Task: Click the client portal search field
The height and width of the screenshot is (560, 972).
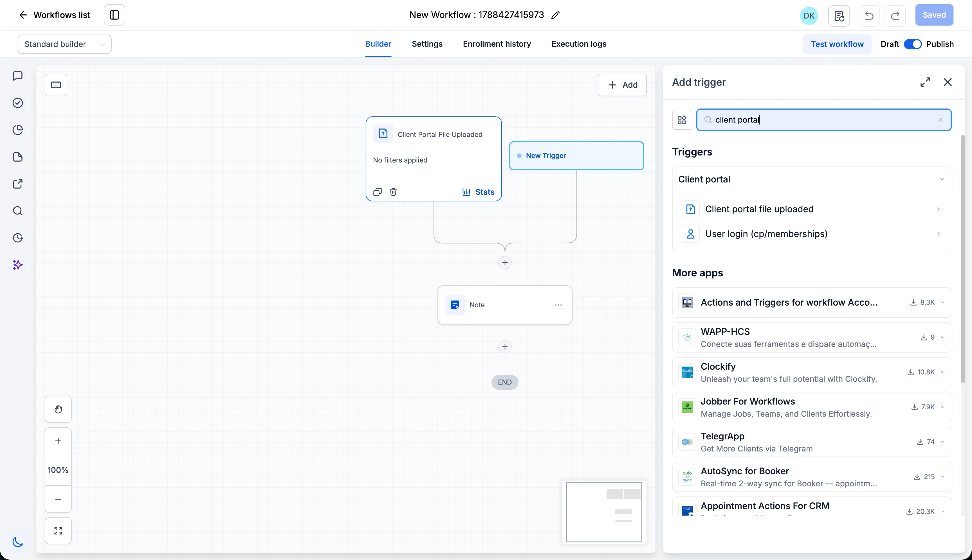Action: click(x=823, y=120)
